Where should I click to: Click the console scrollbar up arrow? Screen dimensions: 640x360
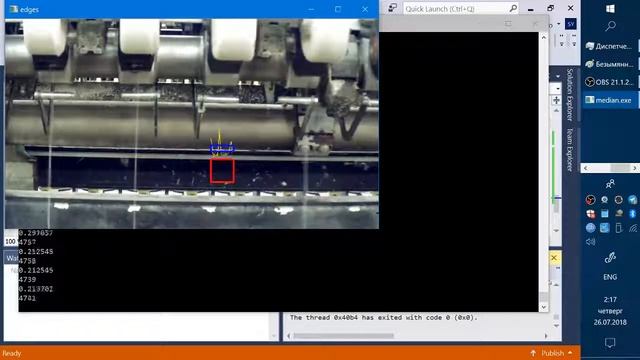pyautogui.click(x=544, y=37)
